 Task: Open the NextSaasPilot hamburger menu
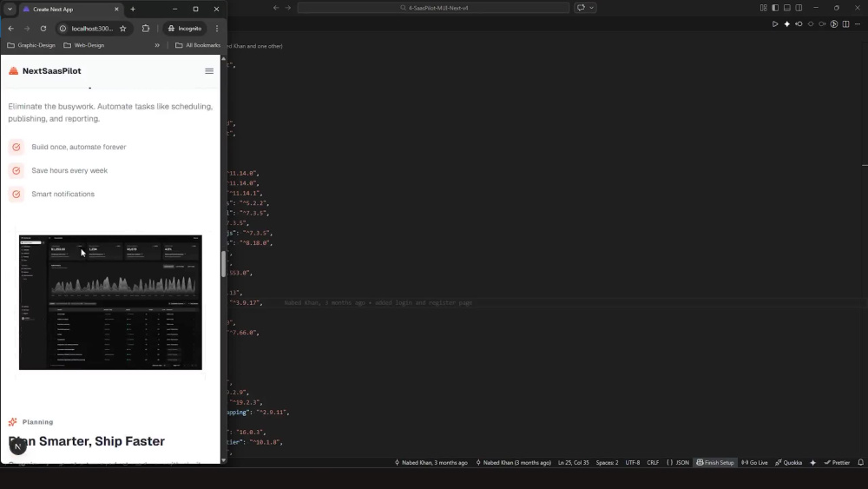pyautogui.click(x=209, y=71)
